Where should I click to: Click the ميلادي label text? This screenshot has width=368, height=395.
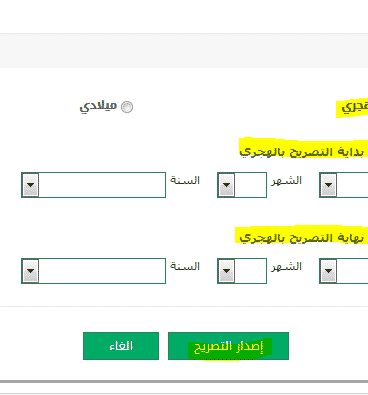click(98, 107)
